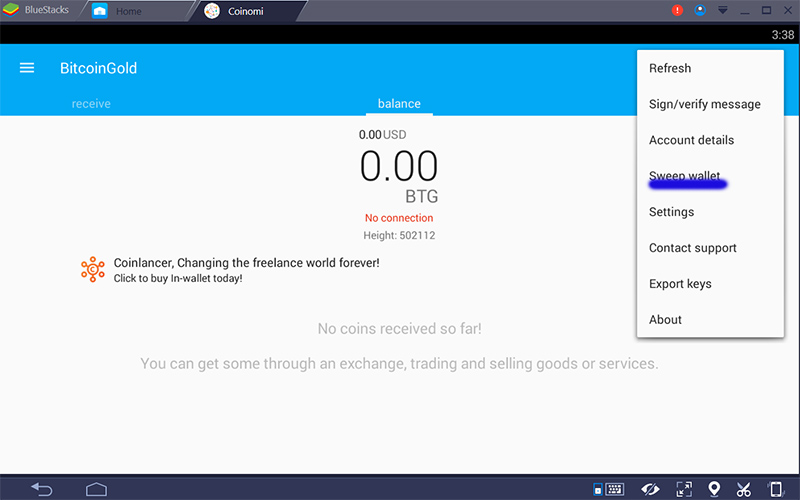Click 'Click to buy In-wallet today!' text
The width and height of the screenshot is (800, 500).
[178, 279]
